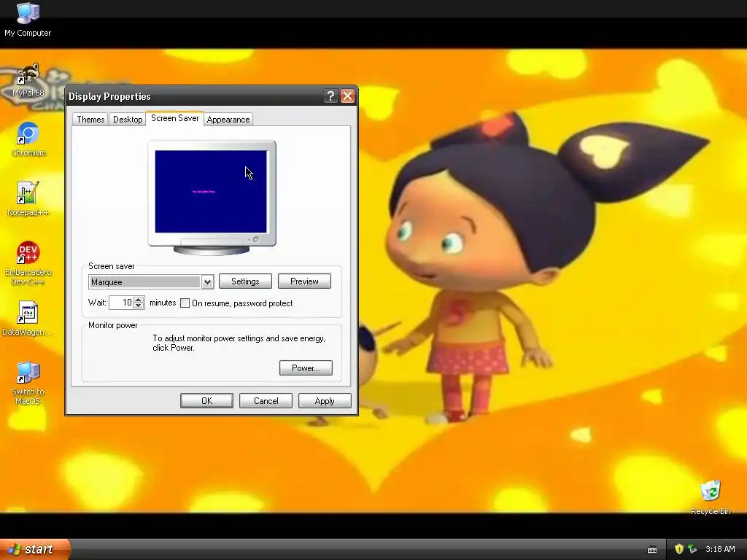Click the Wait minutes input field
This screenshot has height=560, width=747.
pyautogui.click(x=121, y=303)
